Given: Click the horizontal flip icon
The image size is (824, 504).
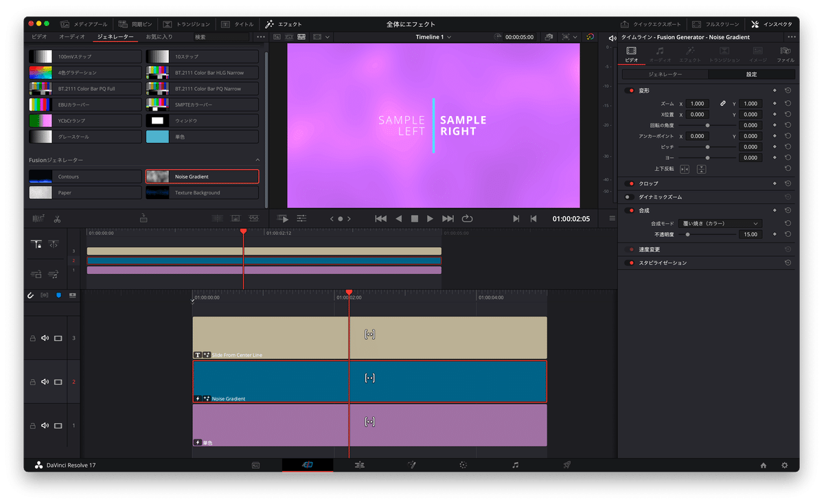Looking at the screenshot, I should [685, 169].
